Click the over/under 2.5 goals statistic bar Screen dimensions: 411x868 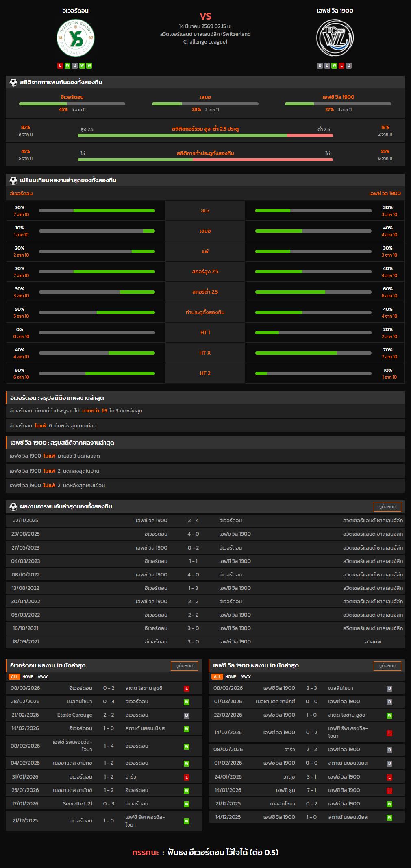click(x=205, y=135)
